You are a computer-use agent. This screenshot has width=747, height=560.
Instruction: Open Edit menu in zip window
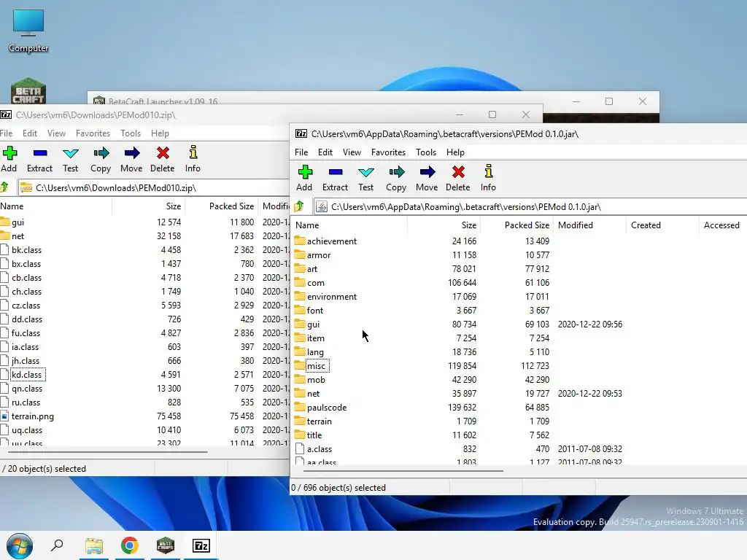(29, 133)
